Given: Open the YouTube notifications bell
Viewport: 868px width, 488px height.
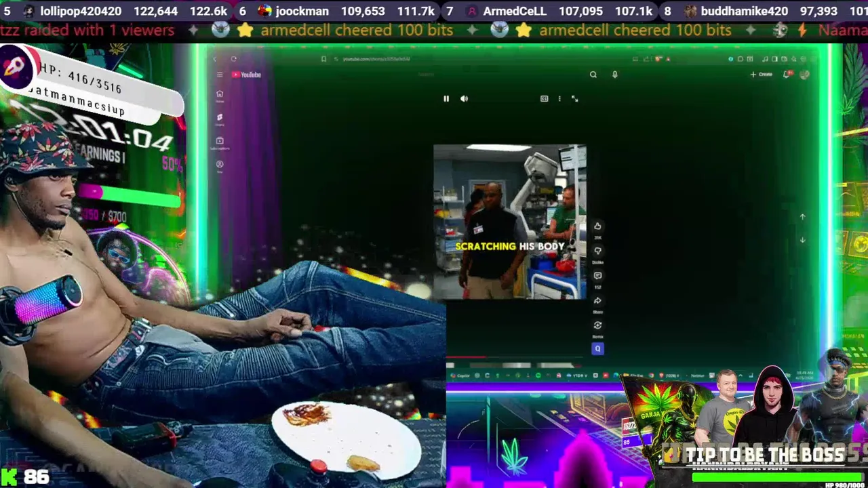Looking at the screenshot, I should 787,74.
